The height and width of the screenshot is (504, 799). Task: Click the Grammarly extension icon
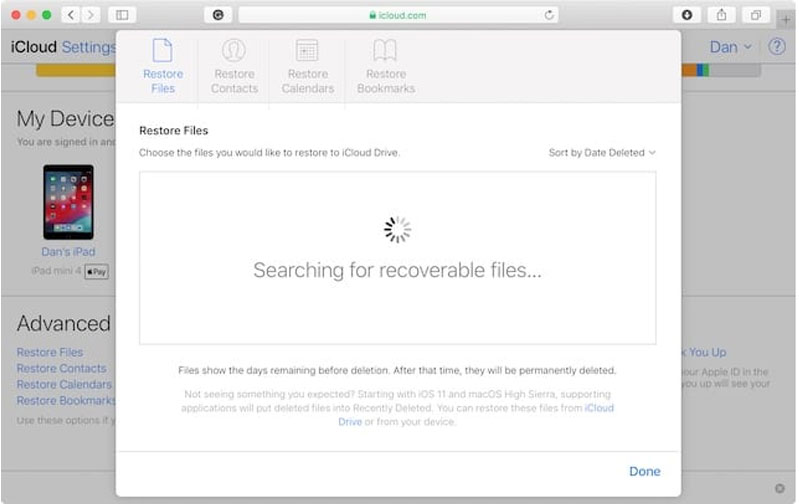(217, 15)
